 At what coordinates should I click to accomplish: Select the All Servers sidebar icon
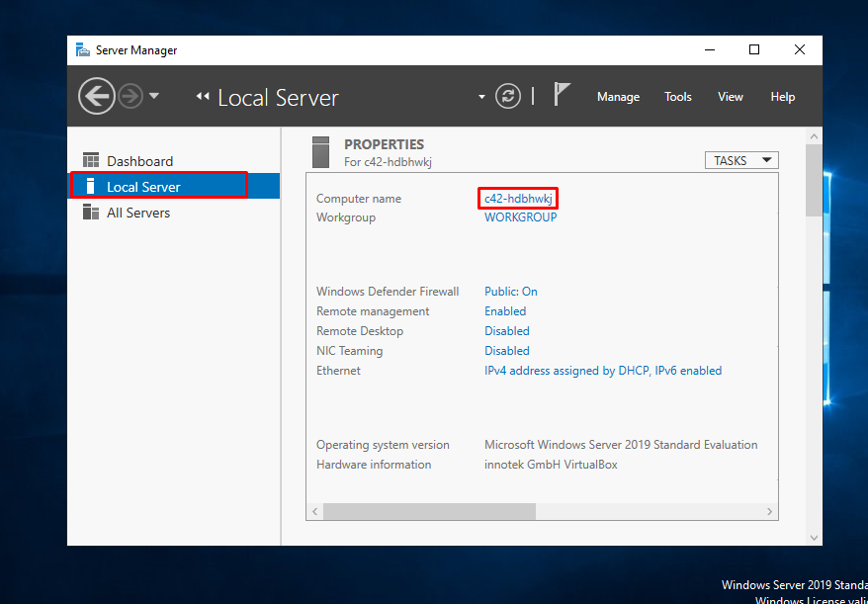tap(93, 212)
